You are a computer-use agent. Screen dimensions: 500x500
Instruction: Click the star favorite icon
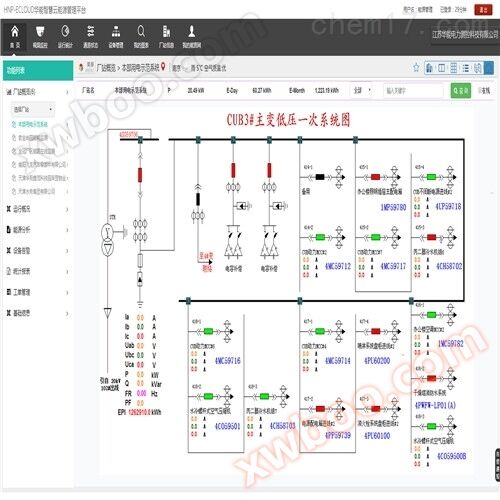click(416, 68)
